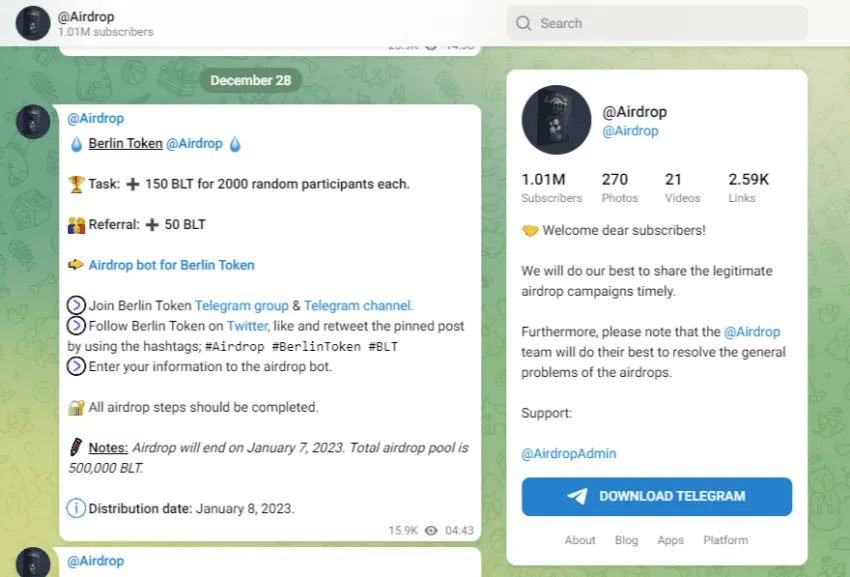Open the @Airdrop channel avatar in header
The image size is (850, 577).
click(33, 23)
